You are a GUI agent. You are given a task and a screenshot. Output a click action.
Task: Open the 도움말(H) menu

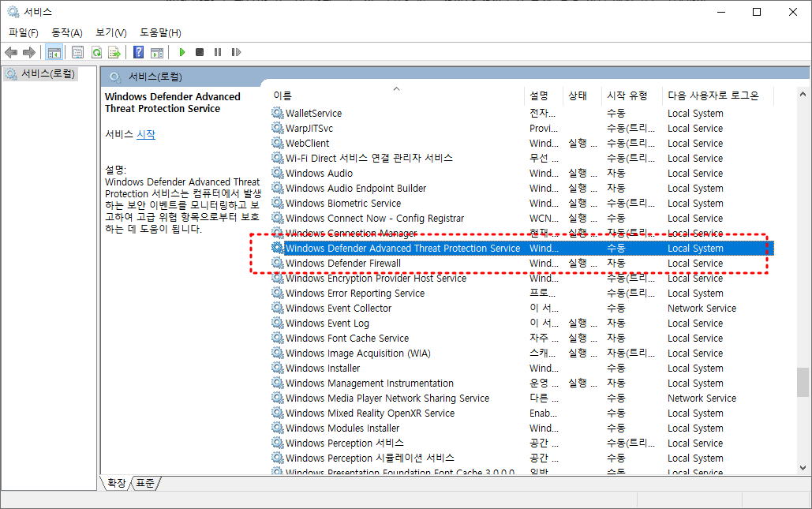(160, 33)
